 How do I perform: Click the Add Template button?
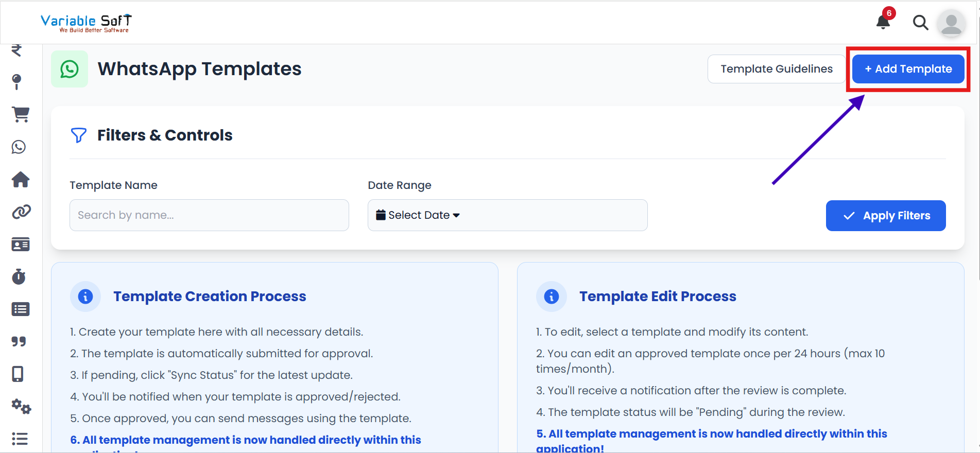tap(908, 69)
